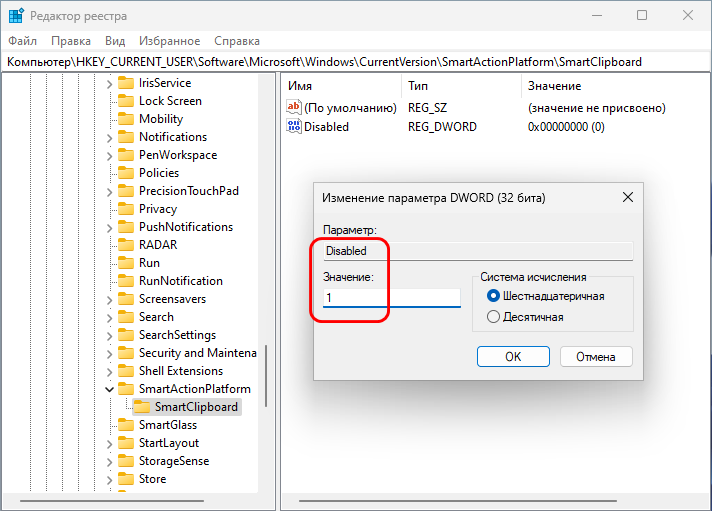Click the Mobility folder icon
The image size is (712, 511).
(x=126, y=119)
